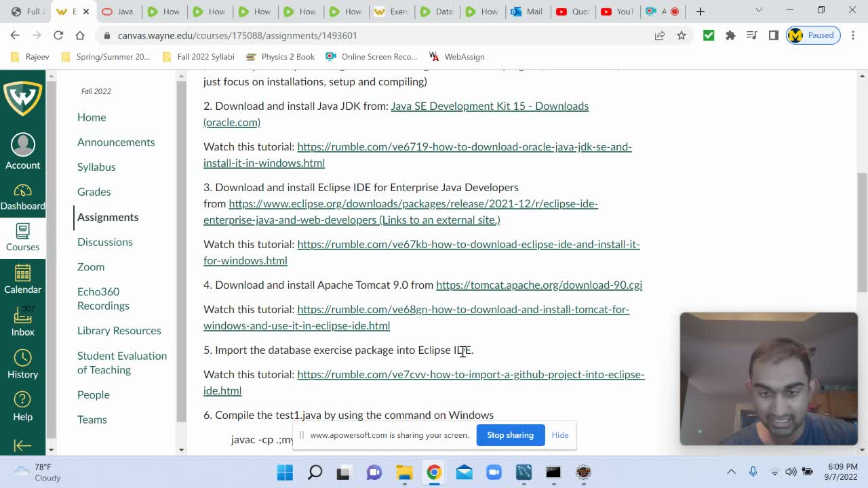The width and height of the screenshot is (868, 488).
Task: Open Library Resources link
Action: [x=119, y=331]
